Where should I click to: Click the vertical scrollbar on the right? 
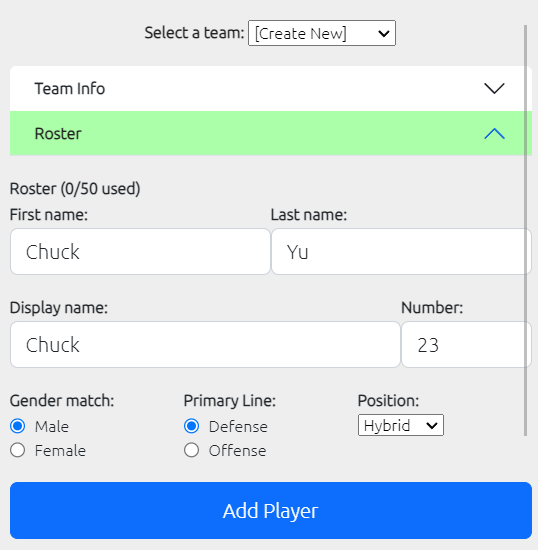coord(525,230)
